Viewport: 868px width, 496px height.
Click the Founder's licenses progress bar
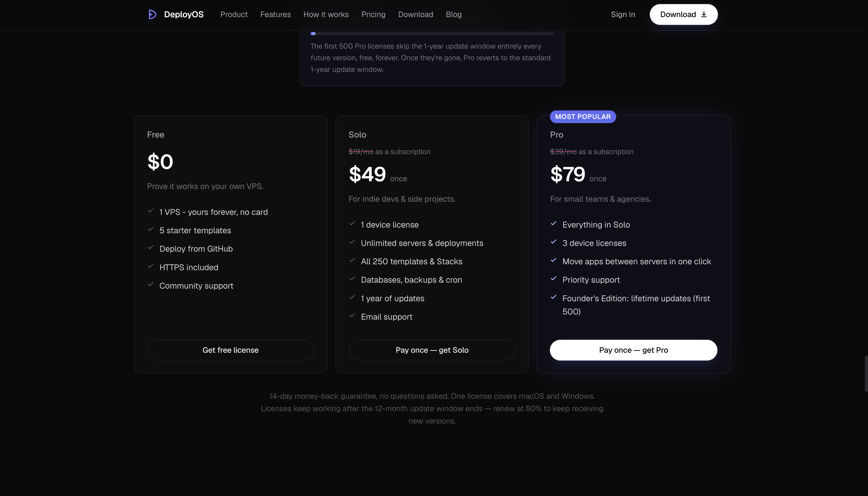pos(432,33)
